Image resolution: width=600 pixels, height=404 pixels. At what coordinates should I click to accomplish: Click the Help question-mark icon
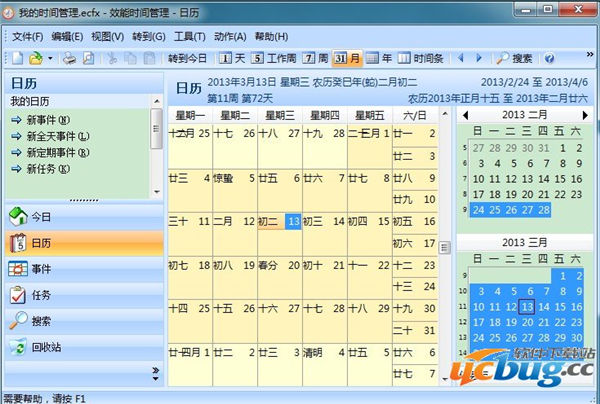pos(549,59)
